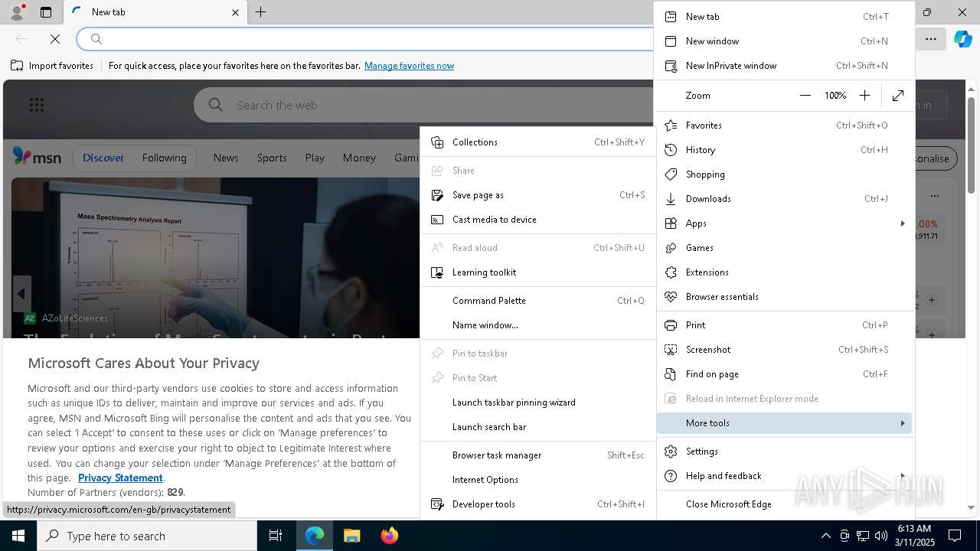980x551 pixels.
Task: Open Browser essentials
Action: (x=784, y=297)
